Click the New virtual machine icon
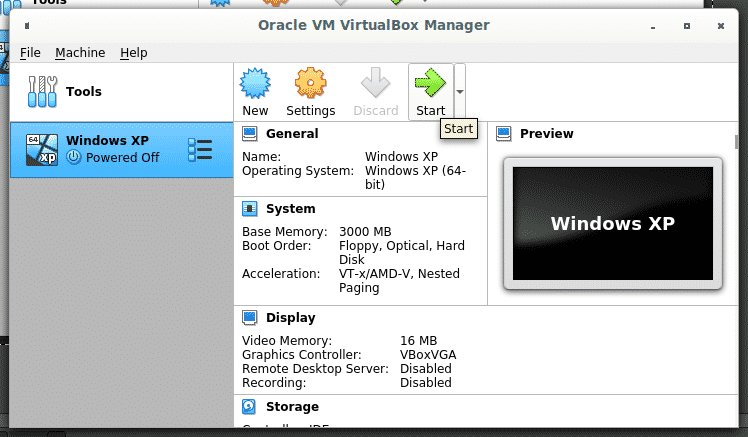Viewport: 748px width, 437px height. pos(255,84)
